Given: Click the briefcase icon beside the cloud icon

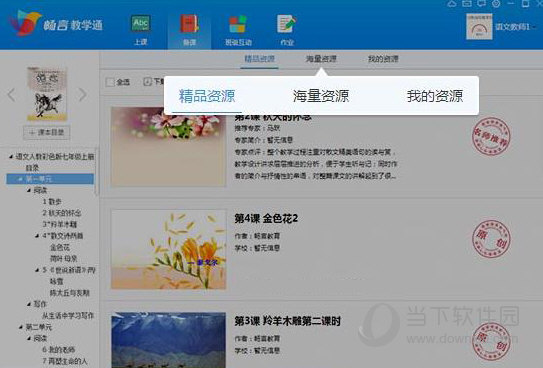Looking at the screenshot, I should click(x=467, y=4).
